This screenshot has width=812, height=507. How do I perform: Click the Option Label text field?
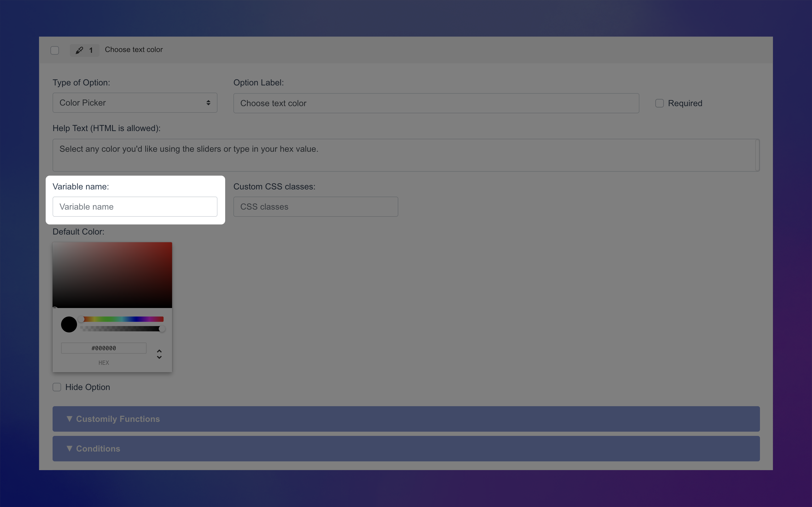pyautogui.click(x=436, y=103)
